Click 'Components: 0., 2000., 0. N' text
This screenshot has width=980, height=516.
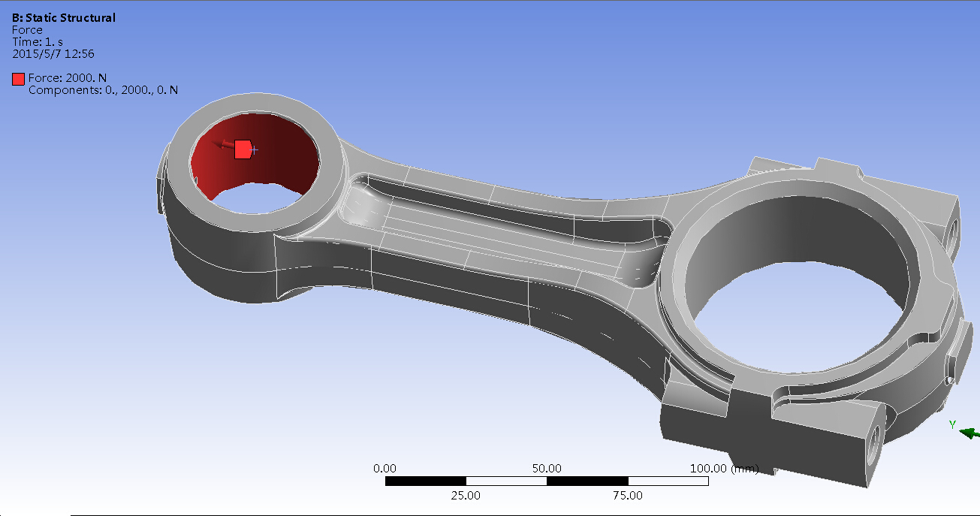(103, 90)
